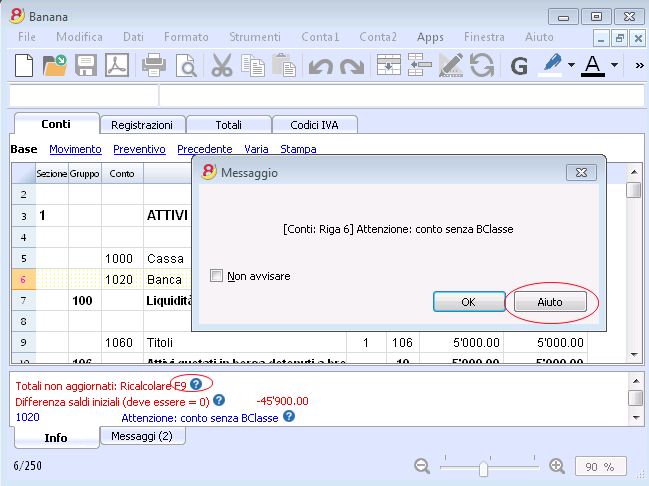Select the Conti tab
The image size is (649, 486).
56,124
